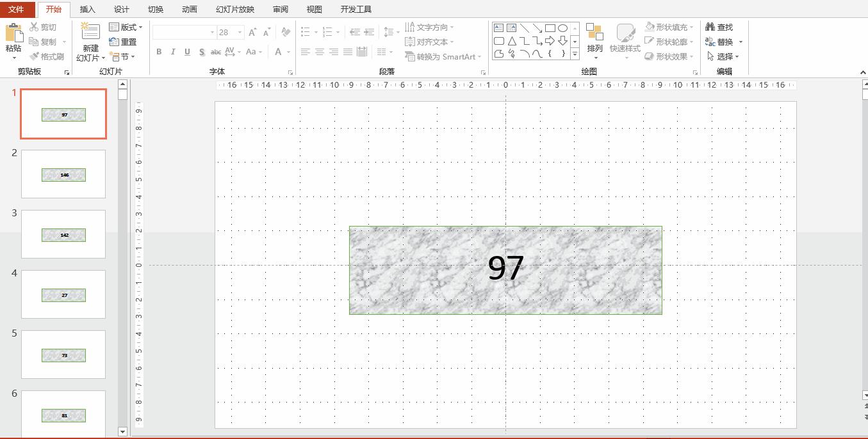The image size is (868, 439).
Task: Toggle bold formatting on the text
Action: tap(159, 52)
